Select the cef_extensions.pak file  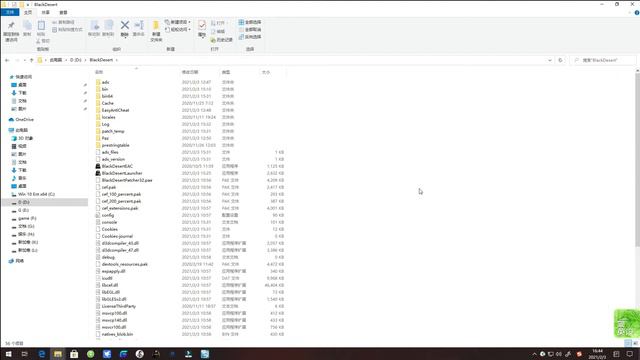120,208
